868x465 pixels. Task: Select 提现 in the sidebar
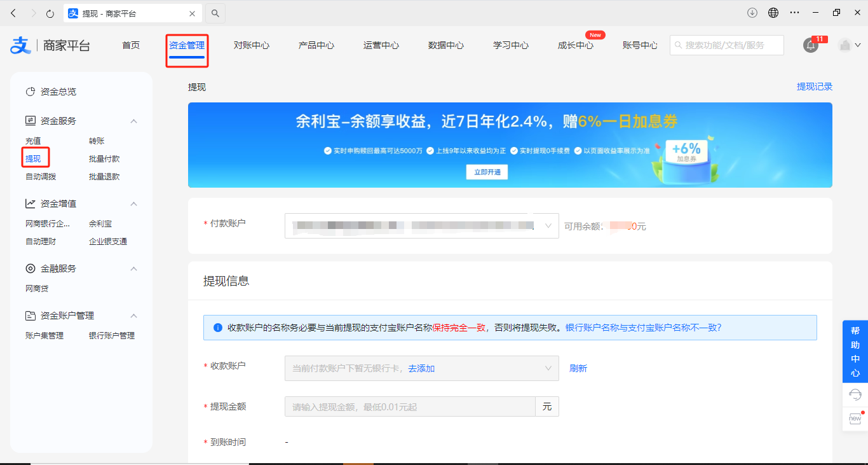click(x=33, y=159)
